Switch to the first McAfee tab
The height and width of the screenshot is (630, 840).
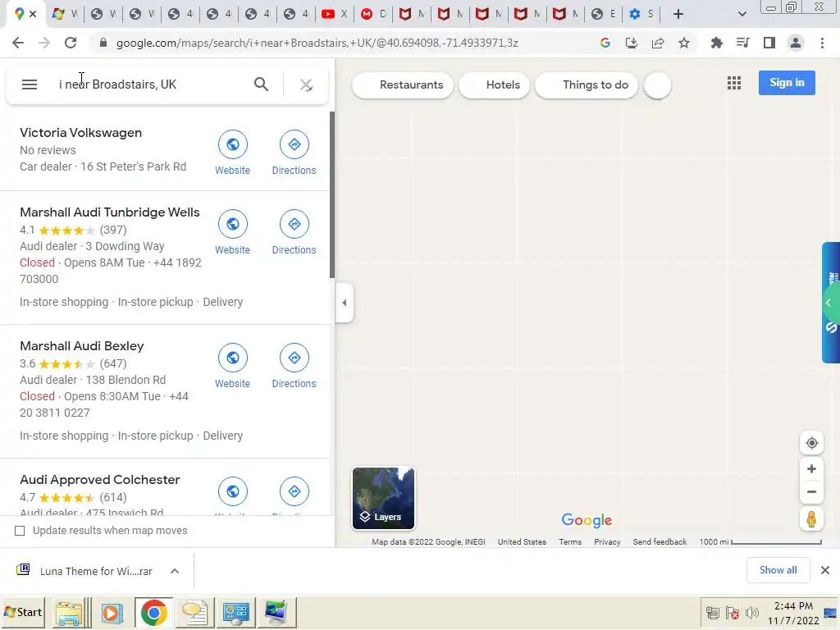tap(411, 14)
